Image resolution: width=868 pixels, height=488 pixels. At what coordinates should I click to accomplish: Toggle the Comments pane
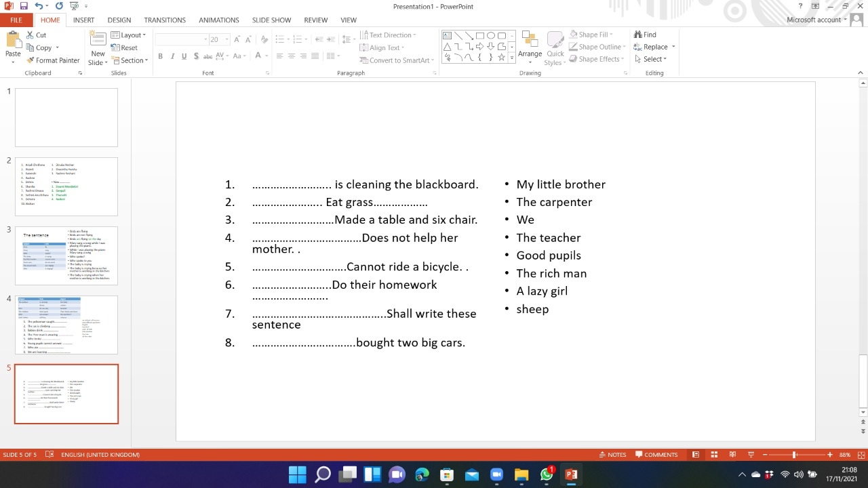click(x=656, y=455)
